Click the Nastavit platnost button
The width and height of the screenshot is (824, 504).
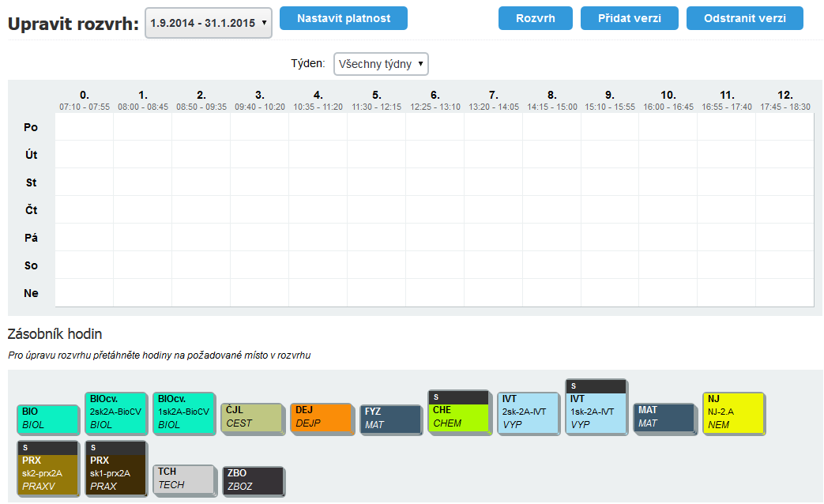343,18
